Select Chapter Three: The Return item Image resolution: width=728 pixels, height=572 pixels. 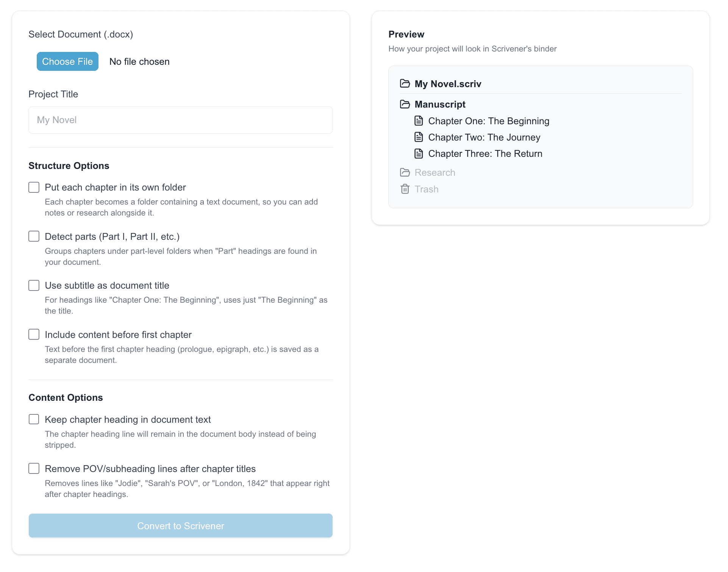(485, 153)
